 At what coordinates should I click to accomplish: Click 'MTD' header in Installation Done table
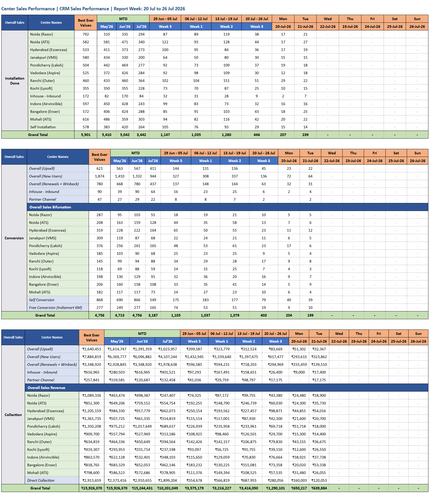pos(123,19)
